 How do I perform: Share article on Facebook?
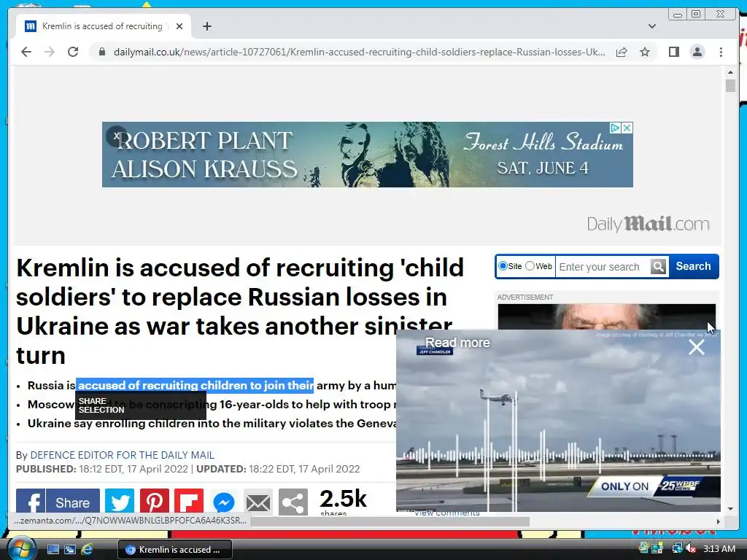pos(58,502)
